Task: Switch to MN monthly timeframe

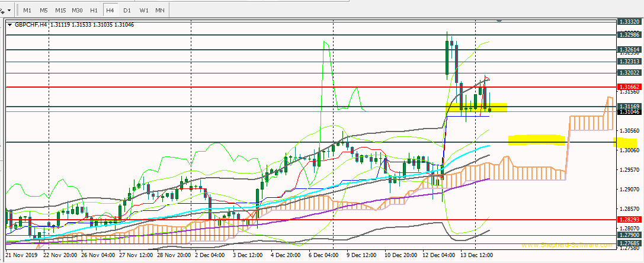Action: 160,11
